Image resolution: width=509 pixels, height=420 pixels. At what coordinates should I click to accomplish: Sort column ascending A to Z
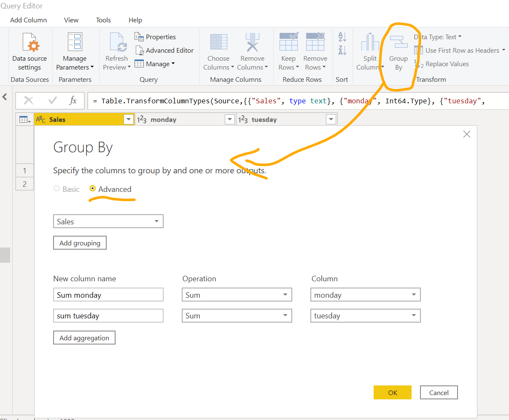tap(342, 37)
